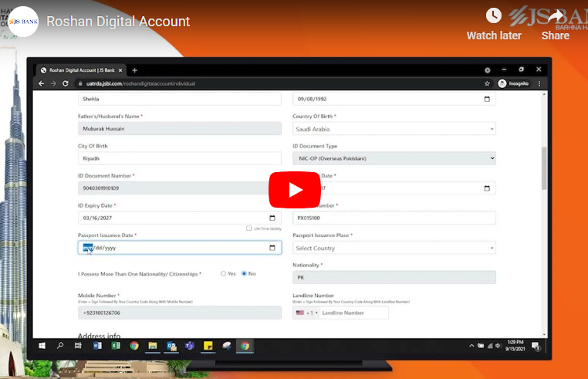This screenshot has height=379, width=588.
Task: Open the active Chrome window taskbar icon
Action: 245,346
